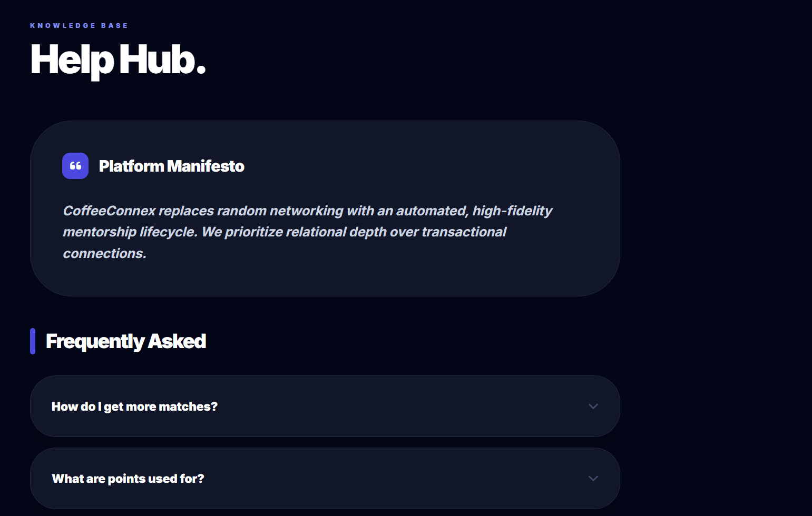Click the purple accent bar beside Frequently Asked

click(x=34, y=341)
